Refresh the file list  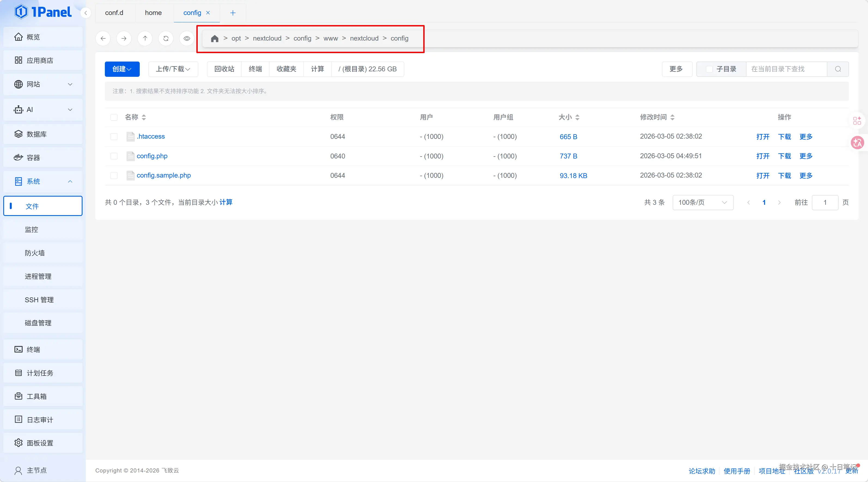tap(166, 38)
